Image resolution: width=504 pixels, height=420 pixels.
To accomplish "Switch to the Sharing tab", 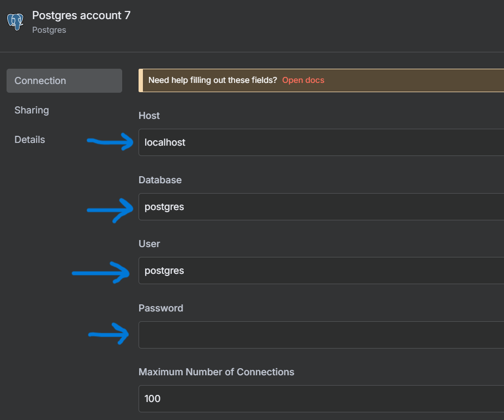I will tap(32, 110).
